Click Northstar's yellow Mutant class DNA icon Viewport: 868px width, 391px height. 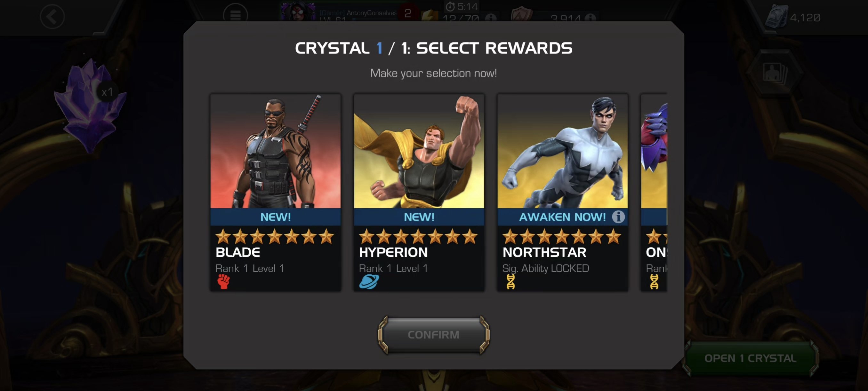[510, 282]
